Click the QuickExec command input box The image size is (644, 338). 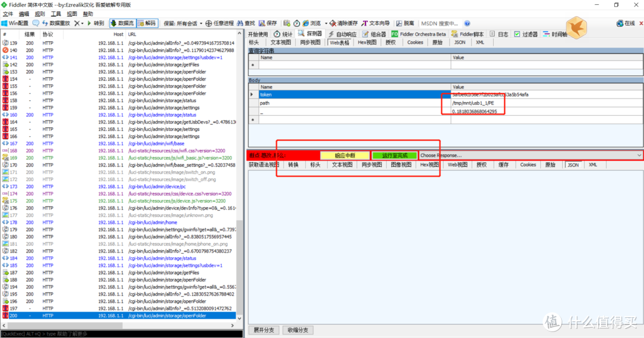click(122, 334)
